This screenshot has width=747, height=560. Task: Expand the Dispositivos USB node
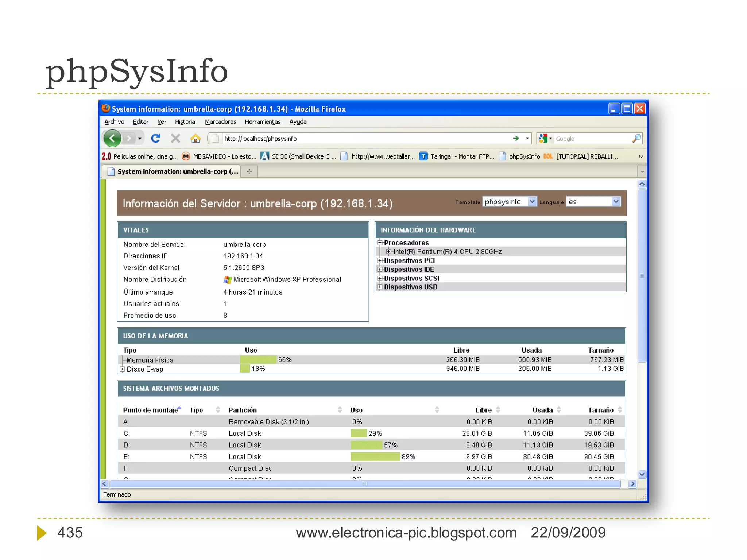(x=380, y=287)
